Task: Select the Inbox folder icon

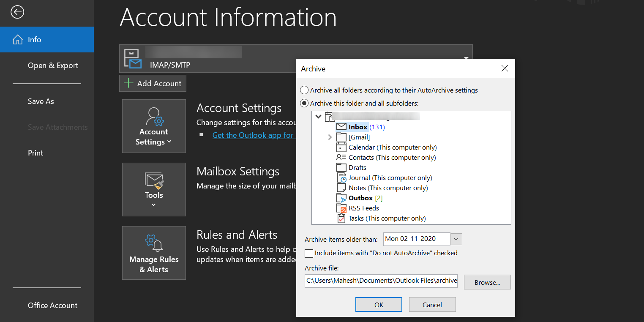Action: coord(341,126)
